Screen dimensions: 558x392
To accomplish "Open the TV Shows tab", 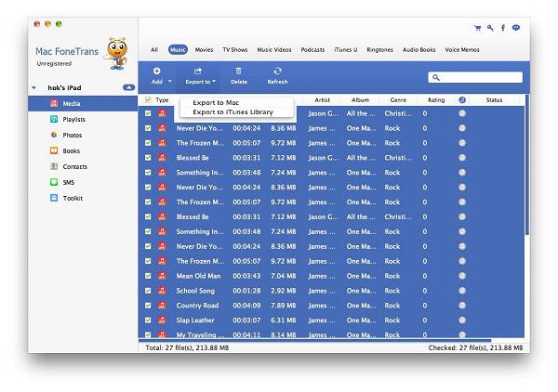I will click(x=235, y=50).
